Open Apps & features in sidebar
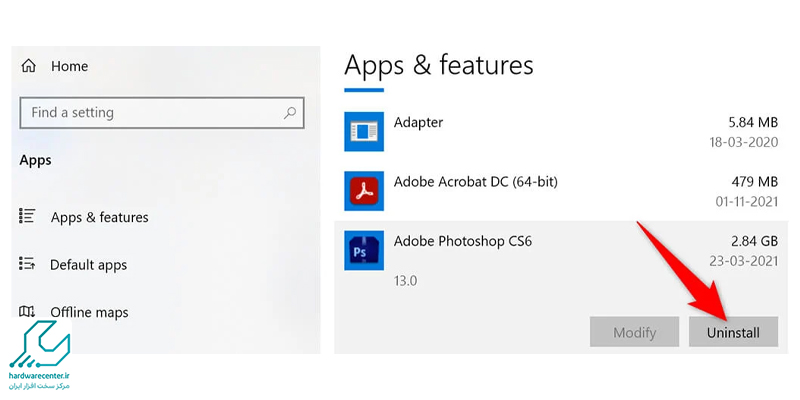This screenshot has width=800, height=400. tap(99, 217)
